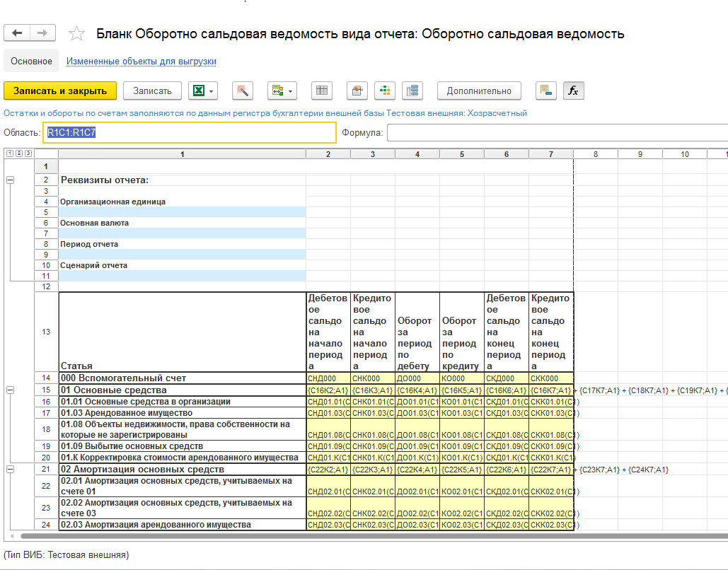Click the magic wand tool icon
The width and height of the screenshot is (728, 570).
pos(243,91)
